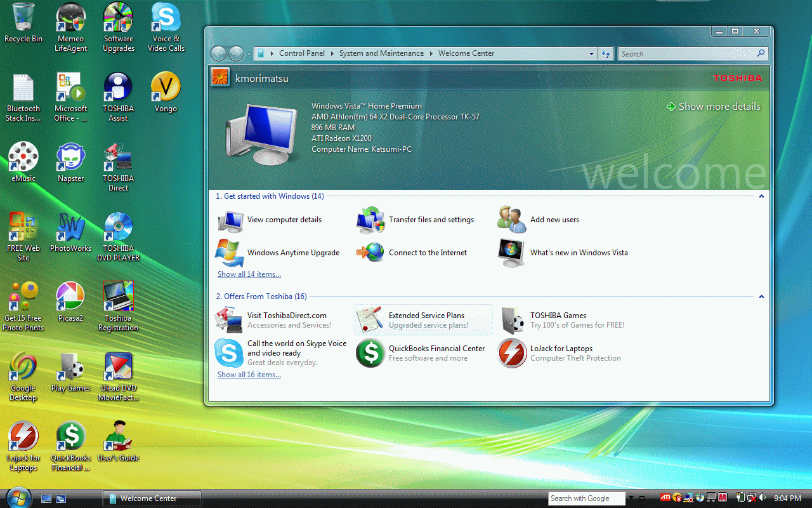Open the Napster desktop shortcut
The image size is (812, 508).
71,163
